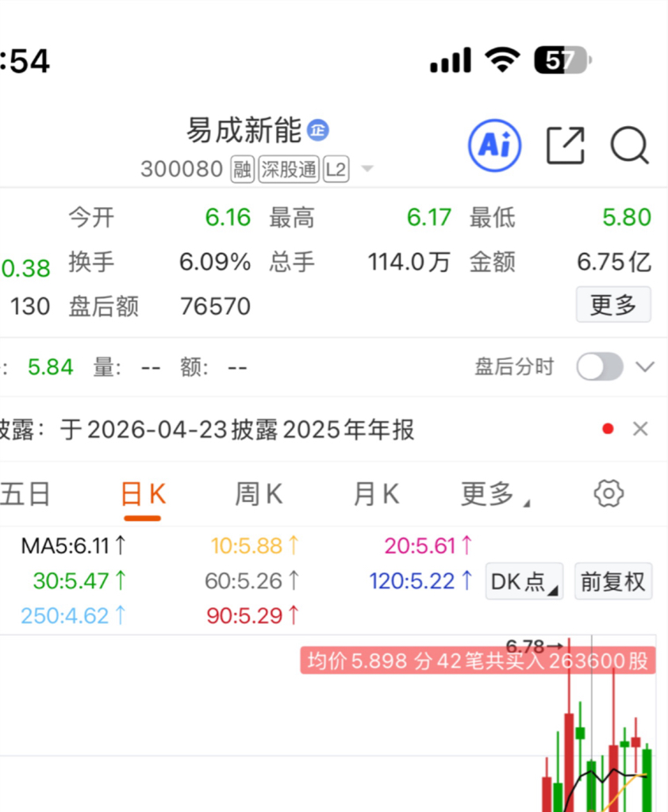
Task: Tap the 盘后额 value 76570
Action: [x=215, y=306]
